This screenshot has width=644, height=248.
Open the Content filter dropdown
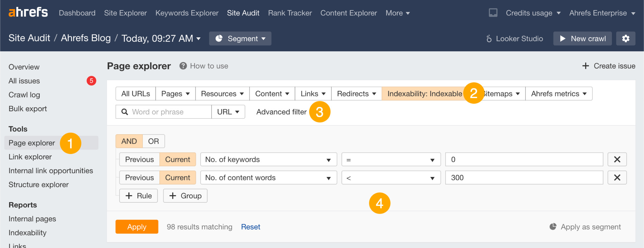click(x=272, y=94)
